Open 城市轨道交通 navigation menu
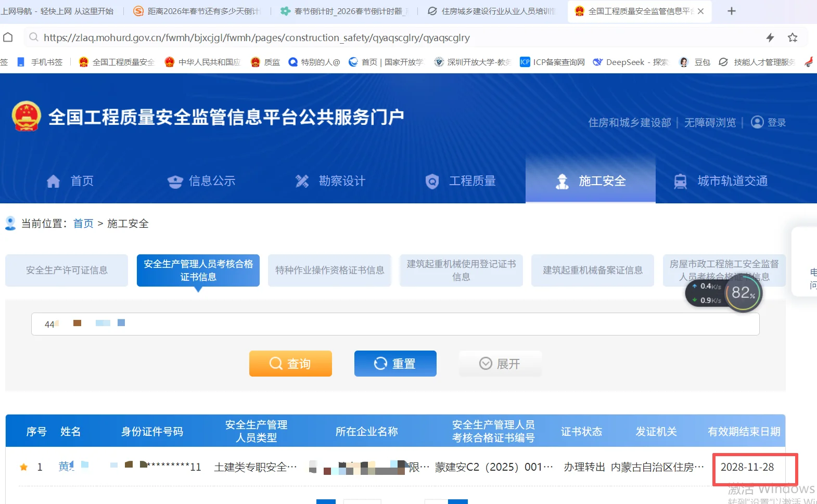Screen dimensions: 817x504 [x=721, y=181]
